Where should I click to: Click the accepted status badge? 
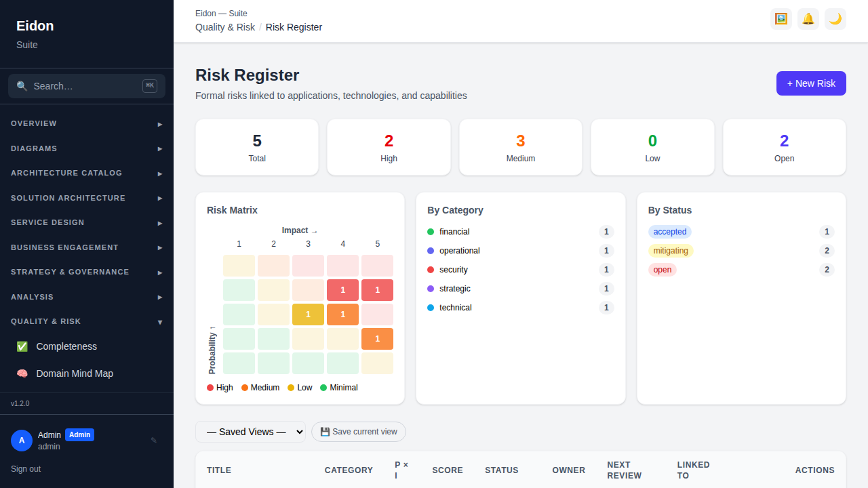(670, 232)
